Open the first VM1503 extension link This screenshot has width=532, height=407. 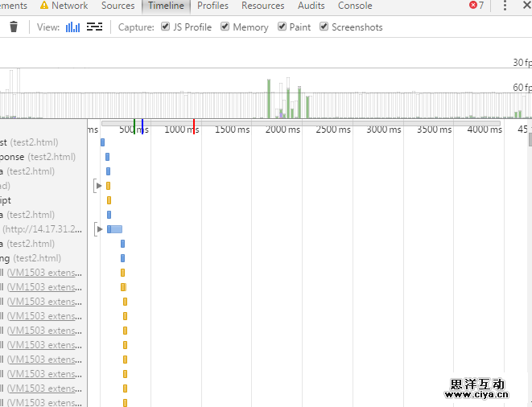point(44,273)
